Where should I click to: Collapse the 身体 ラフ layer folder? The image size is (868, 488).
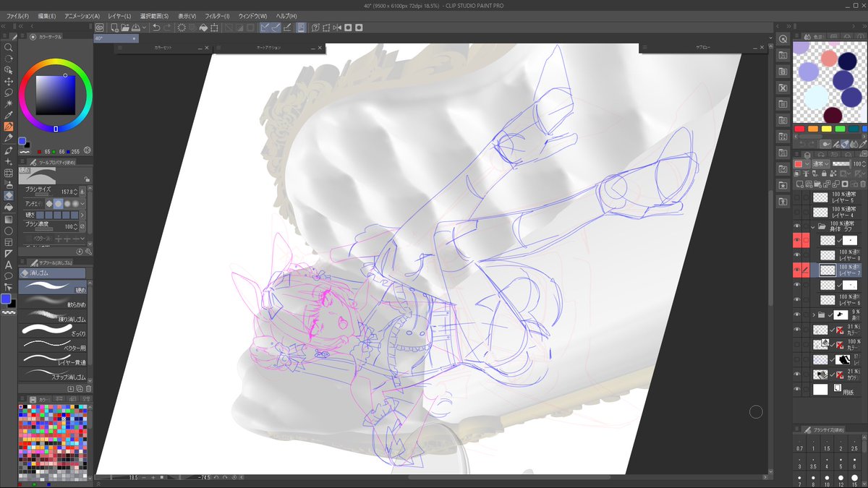[x=814, y=226]
